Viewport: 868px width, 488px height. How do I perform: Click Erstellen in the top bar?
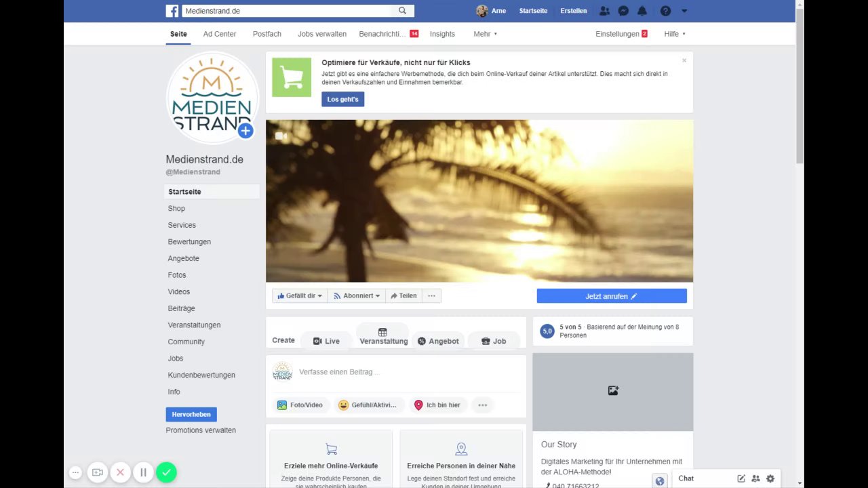coord(574,11)
